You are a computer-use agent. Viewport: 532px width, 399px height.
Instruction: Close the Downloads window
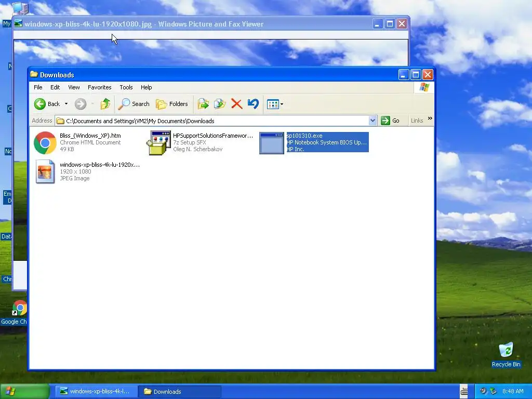tap(428, 75)
